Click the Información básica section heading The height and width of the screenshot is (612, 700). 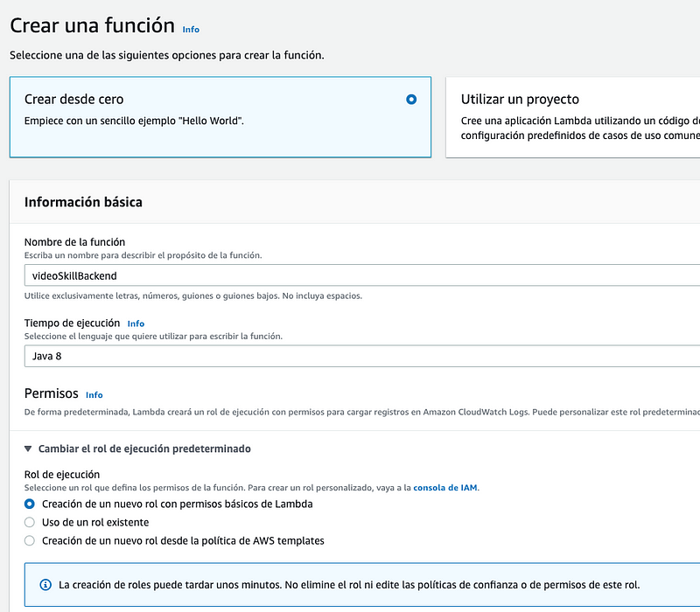tap(83, 202)
